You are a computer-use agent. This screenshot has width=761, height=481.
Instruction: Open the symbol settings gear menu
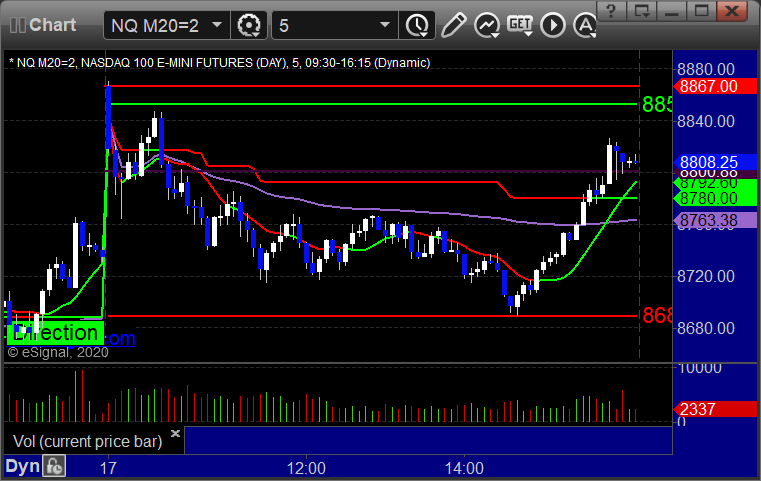(249, 25)
